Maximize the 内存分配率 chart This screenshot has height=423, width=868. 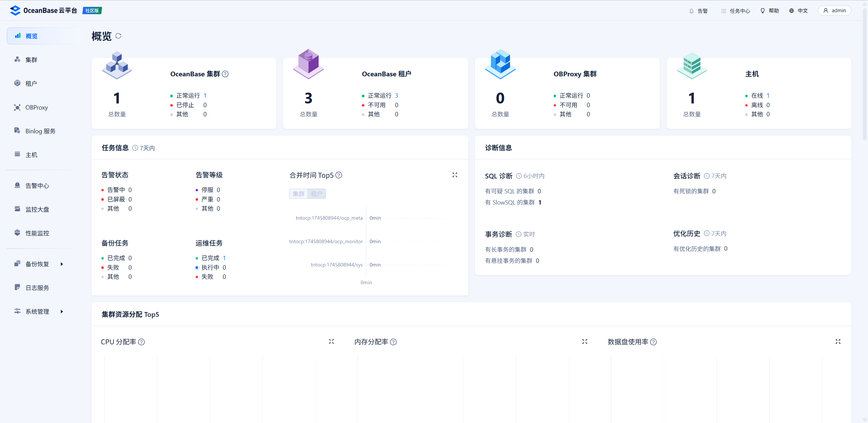click(x=585, y=342)
